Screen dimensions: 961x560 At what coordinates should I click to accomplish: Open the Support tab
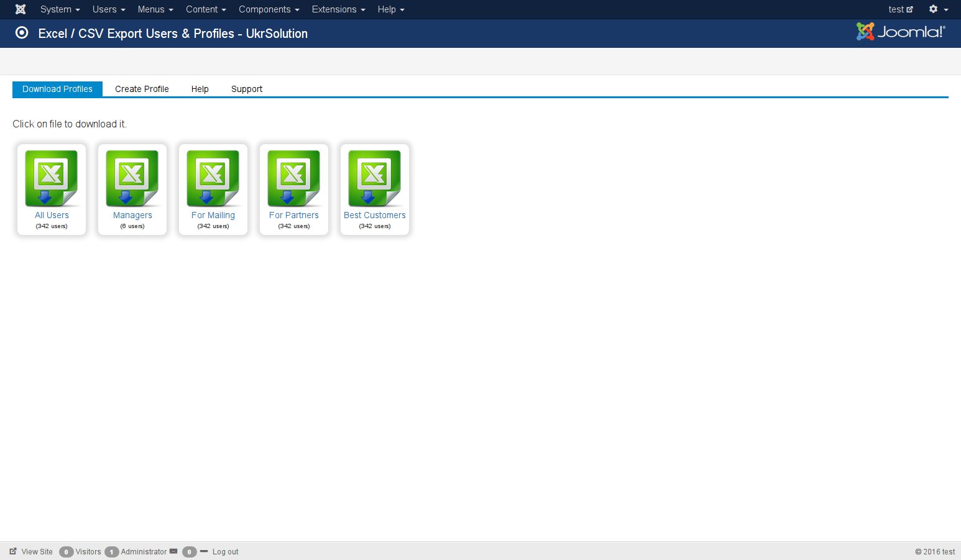247,89
